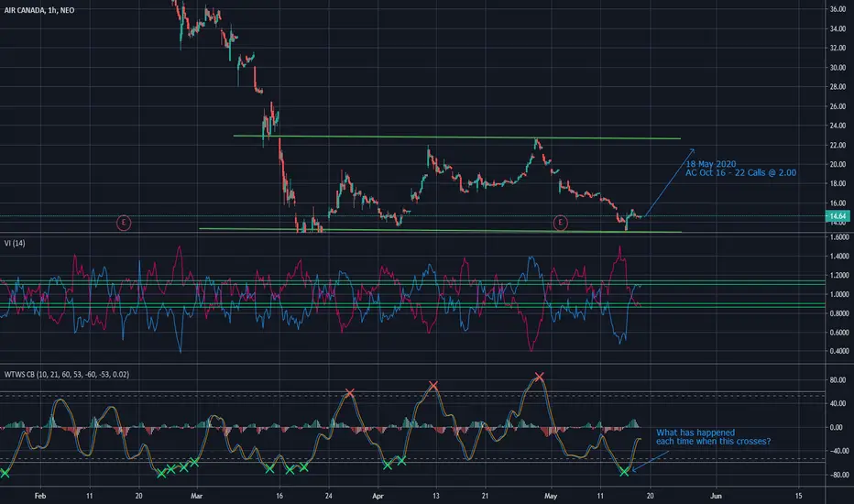Open the E earnings marker in early May

pos(560,223)
